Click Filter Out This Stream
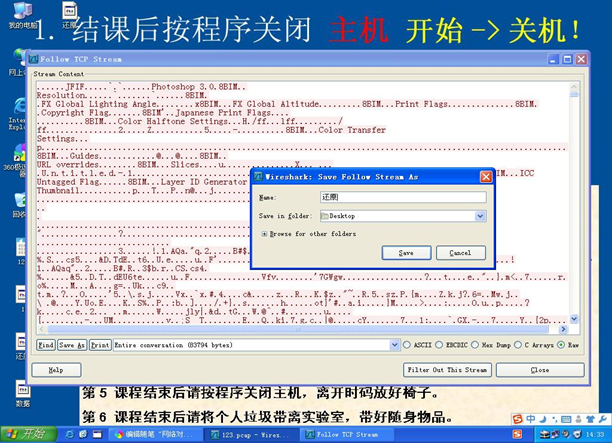 447,370
